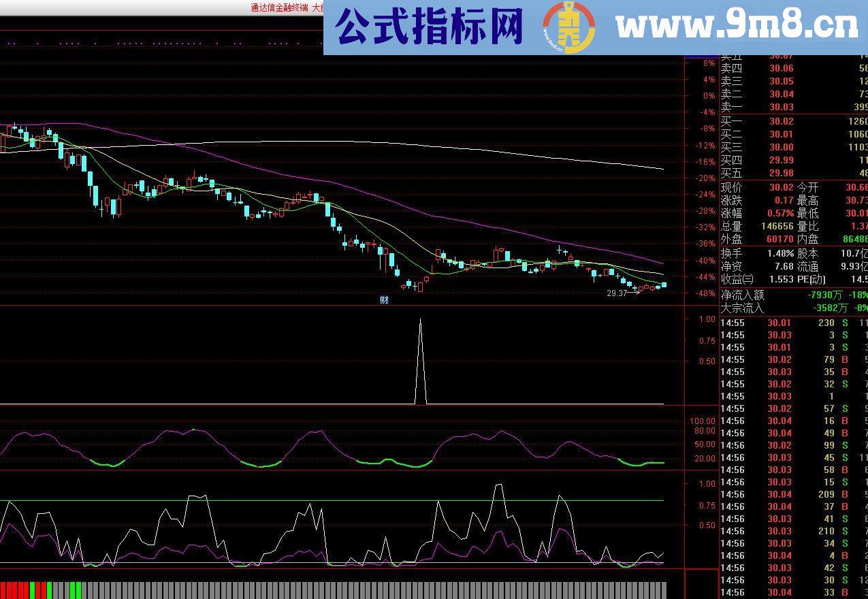
Task: Click the 29.37 price label on the chart
Action: tap(615, 293)
